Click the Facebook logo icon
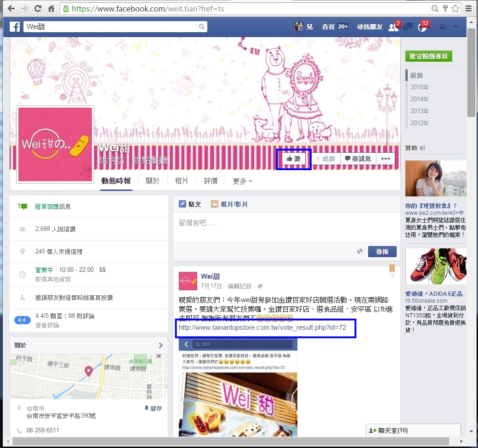This screenshot has height=448, width=478. click(15, 27)
